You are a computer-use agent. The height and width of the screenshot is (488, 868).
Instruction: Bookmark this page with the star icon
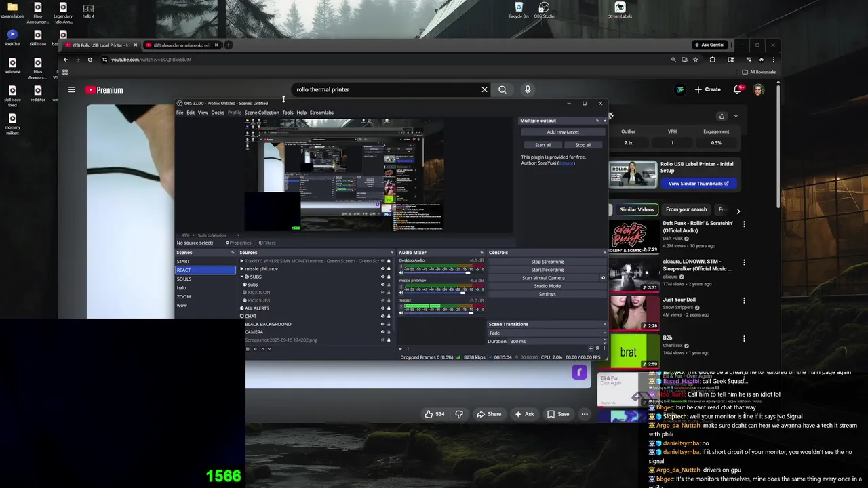point(695,60)
